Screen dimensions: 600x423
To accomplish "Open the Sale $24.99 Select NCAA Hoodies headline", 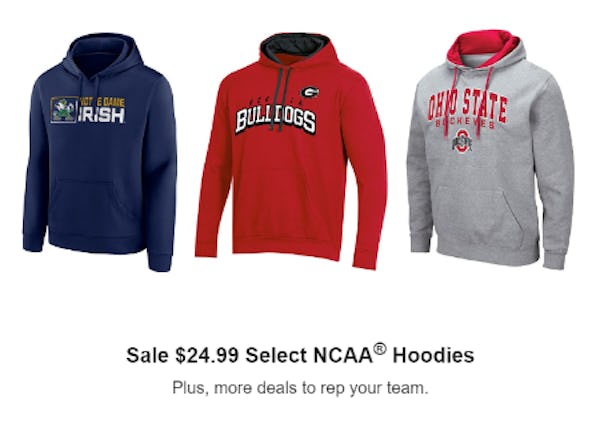I will tap(300, 354).
